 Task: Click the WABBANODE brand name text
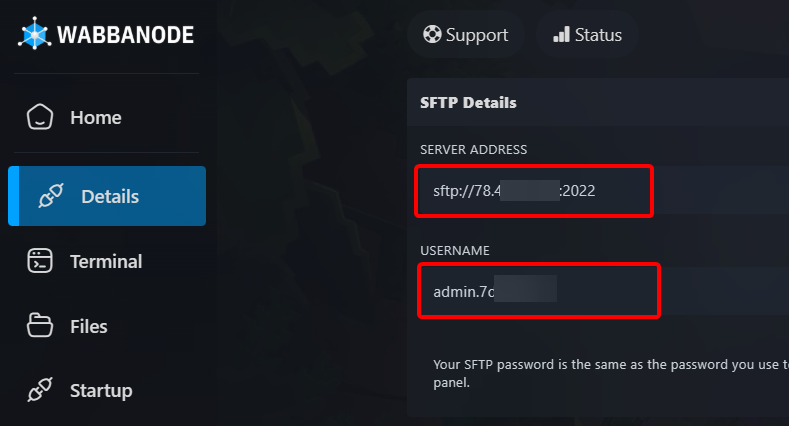pyautogui.click(x=125, y=35)
